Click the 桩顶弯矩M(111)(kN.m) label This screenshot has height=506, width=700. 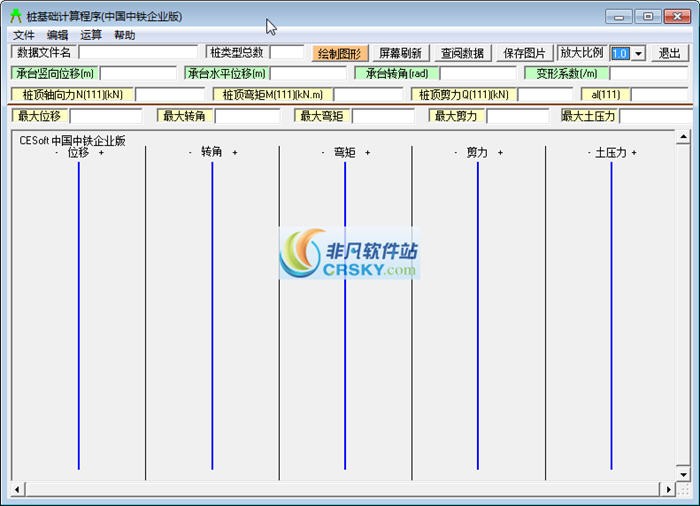pos(272,94)
